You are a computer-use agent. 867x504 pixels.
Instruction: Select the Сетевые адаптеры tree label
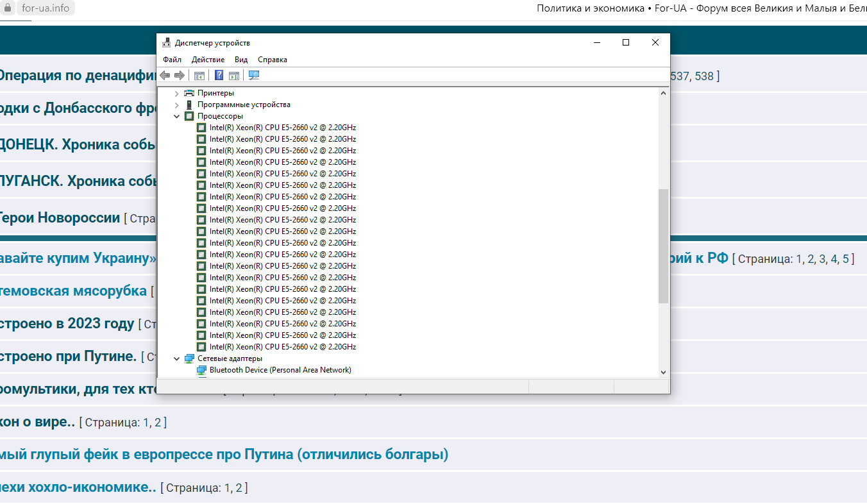[230, 358]
